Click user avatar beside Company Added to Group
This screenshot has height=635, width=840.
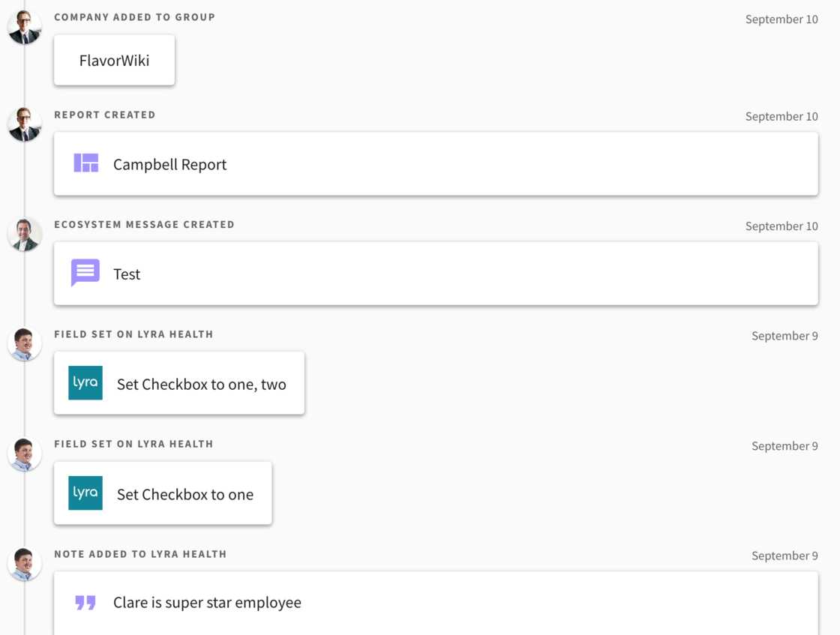click(25, 28)
